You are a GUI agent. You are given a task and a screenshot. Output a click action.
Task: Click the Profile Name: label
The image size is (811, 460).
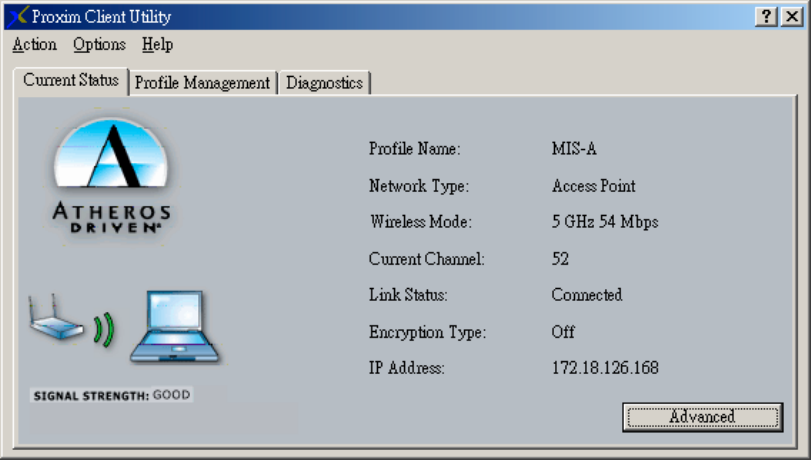[x=414, y=149]
